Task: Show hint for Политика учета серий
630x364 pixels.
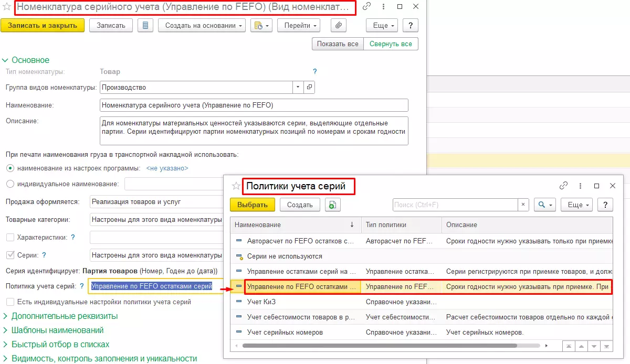Action: [82, 286]
